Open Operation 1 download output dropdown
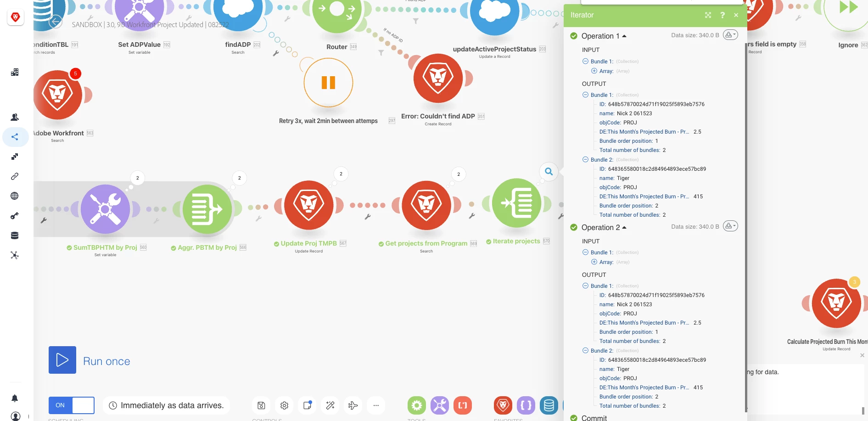This screenshot has width=868, height=421. click(730, 35)
